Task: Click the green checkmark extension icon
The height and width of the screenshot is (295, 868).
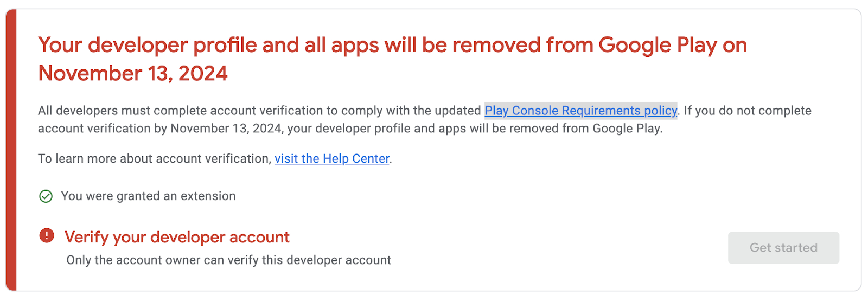Action: click(x=46, y=196)
